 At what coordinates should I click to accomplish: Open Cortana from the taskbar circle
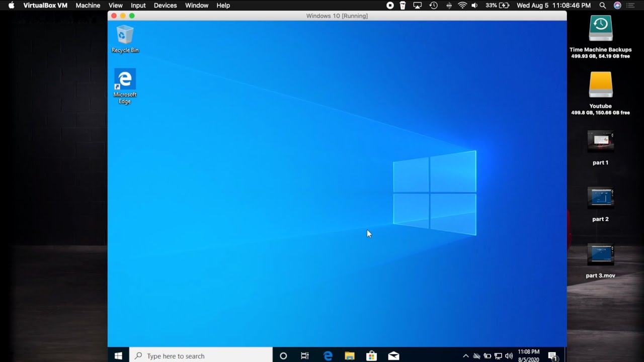point(283,355)
